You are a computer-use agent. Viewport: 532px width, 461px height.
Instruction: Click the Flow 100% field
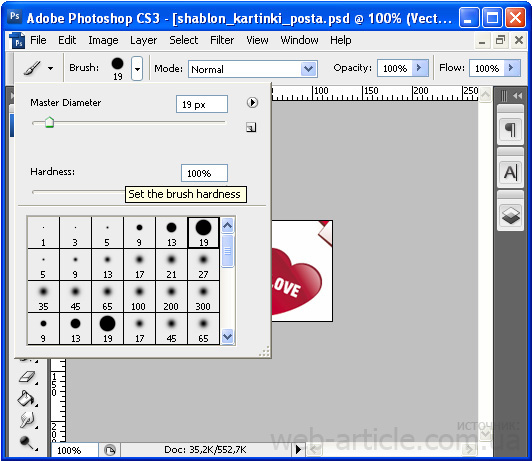pyautogui.click(x=487, y=68)
